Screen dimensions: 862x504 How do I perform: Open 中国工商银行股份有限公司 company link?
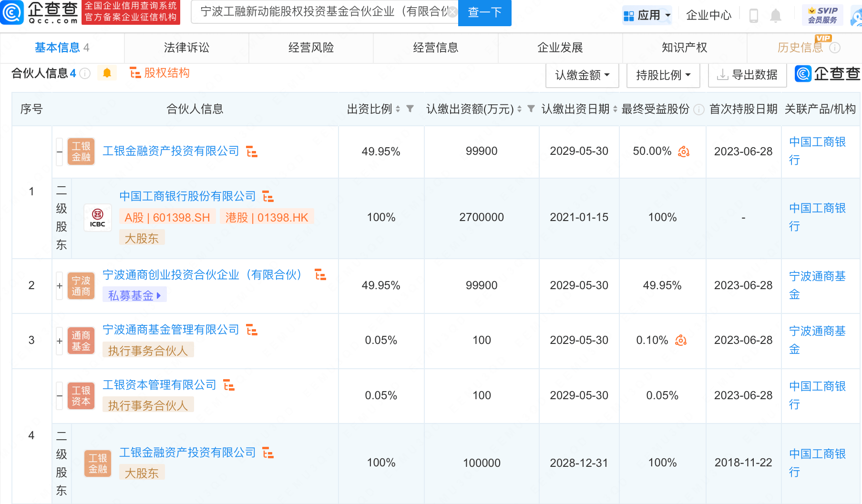(187, 196)
